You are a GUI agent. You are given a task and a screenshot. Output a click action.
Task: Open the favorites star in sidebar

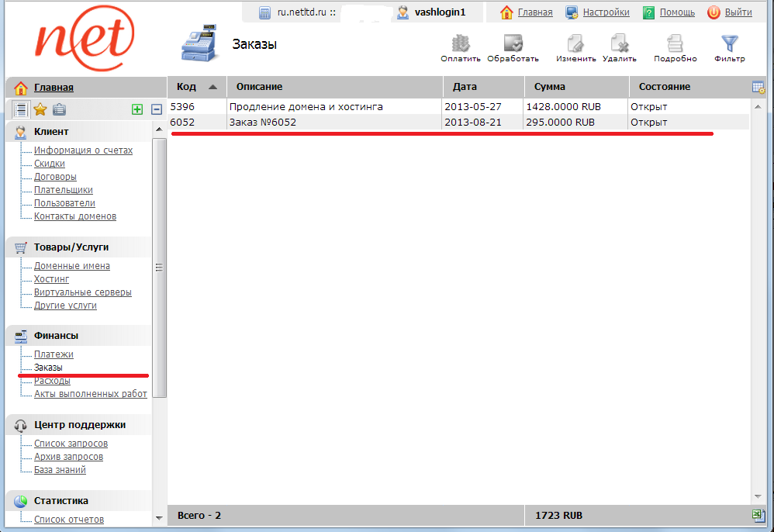point(40,109)
